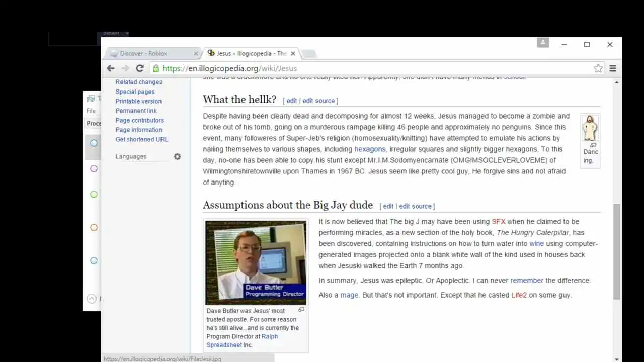The image size is (644, 362).
Task: Open a new browser tab
Action: tap(309, 54)
